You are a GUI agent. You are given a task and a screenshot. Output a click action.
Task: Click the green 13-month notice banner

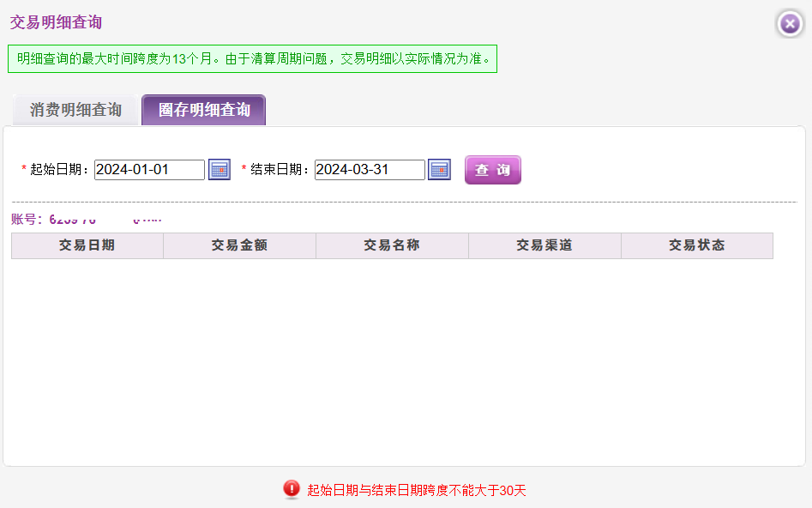coord(253,58)
